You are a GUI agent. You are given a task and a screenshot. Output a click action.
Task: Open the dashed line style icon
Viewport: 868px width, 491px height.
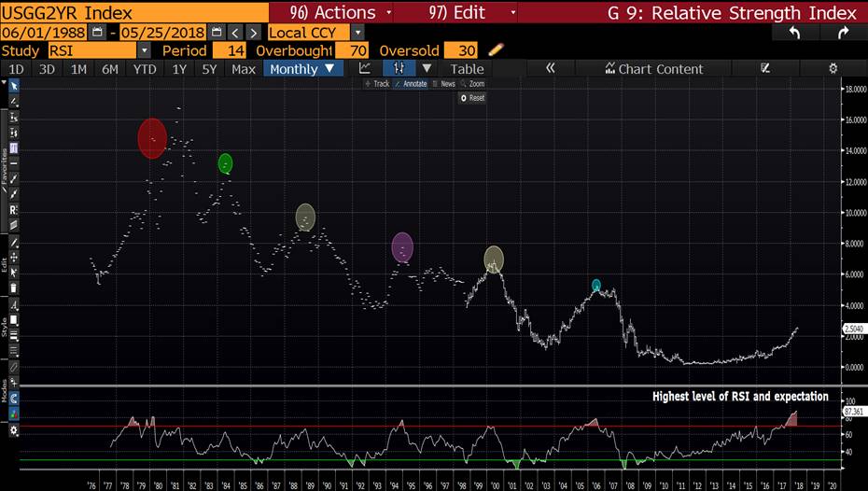14,351
